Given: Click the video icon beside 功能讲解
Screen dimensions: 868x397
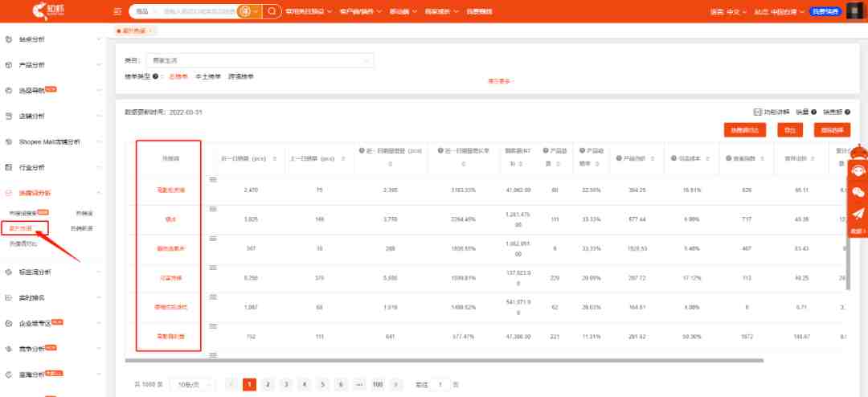Looking at the screenshot, I should [757, 113].
